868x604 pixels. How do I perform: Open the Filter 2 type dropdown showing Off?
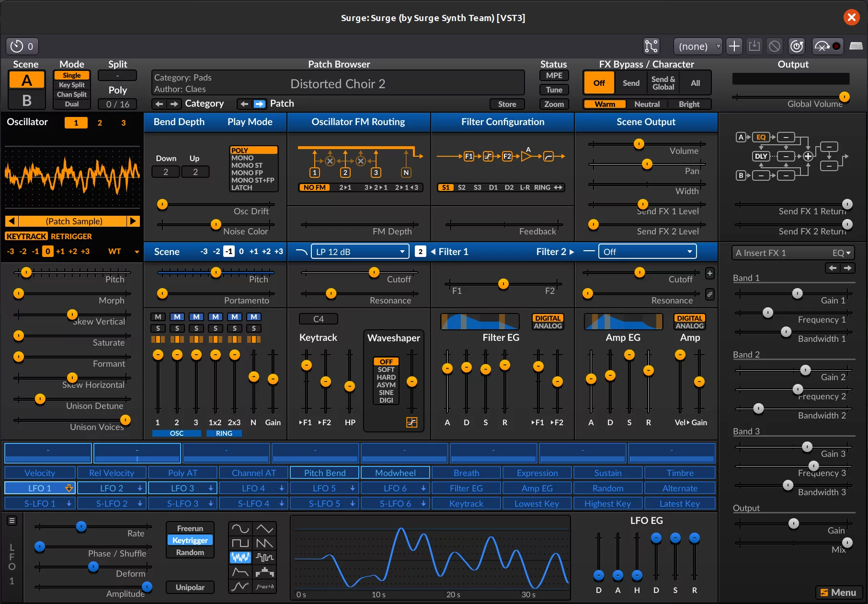[x=647, y=252]
